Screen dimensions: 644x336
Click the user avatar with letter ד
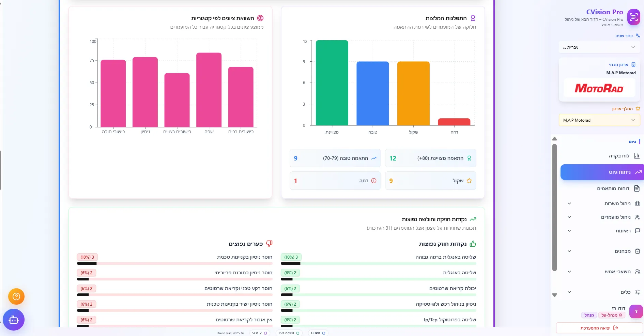pos(636,311)
